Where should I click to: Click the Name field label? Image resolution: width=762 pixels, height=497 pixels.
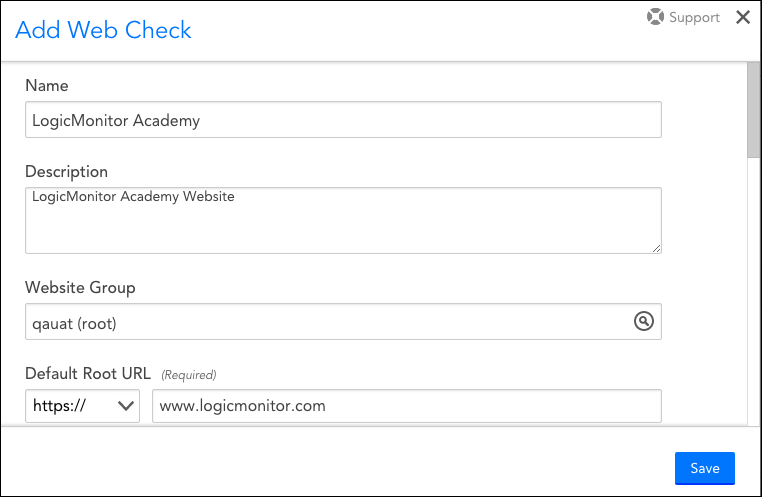point(47,86)
